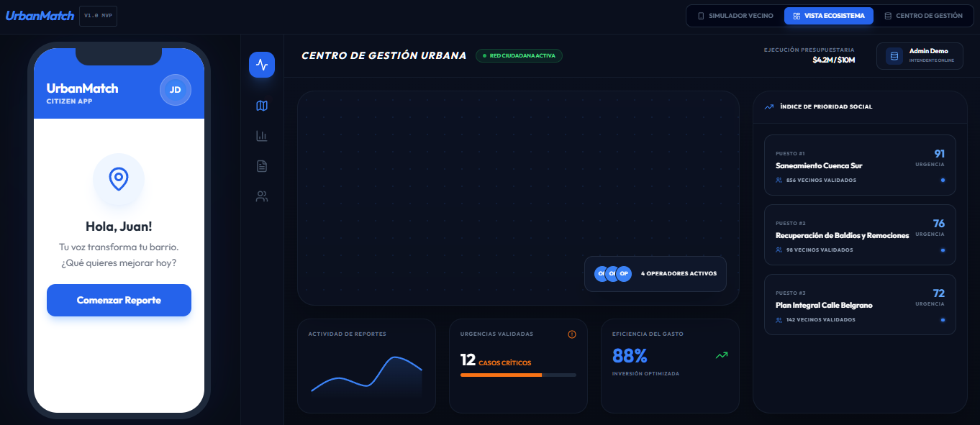Open the Recuperación de Baldíos y Remociones card
This screenshot has width=980, height=425.
point(860,235)
